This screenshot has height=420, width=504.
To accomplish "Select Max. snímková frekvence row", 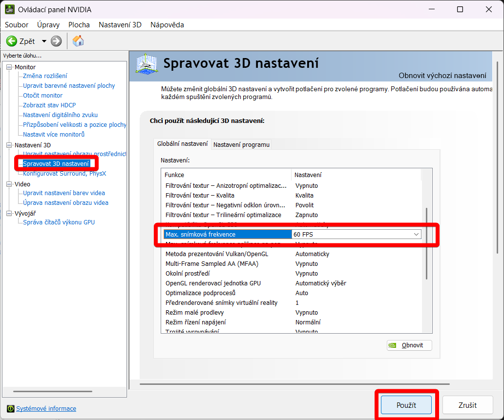I will pyautogui.click(x=292, y=235).
